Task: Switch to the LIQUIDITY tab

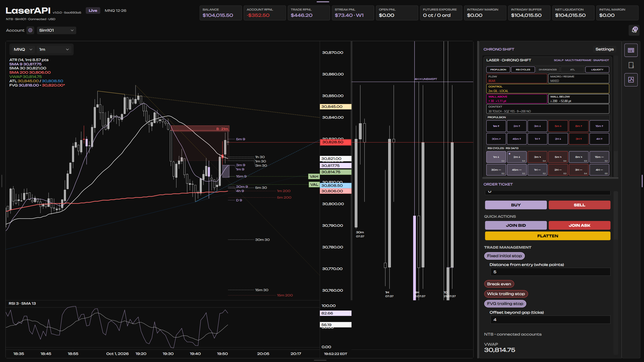Action: coord(597,70)
